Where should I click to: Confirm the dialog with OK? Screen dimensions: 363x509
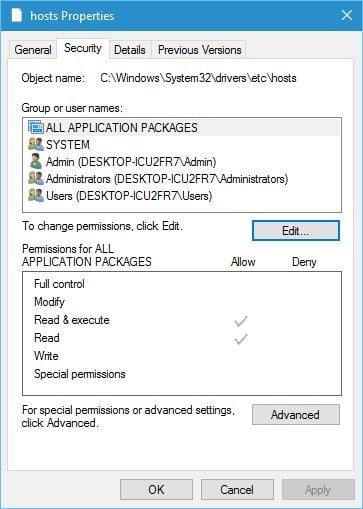click(156, 490)
